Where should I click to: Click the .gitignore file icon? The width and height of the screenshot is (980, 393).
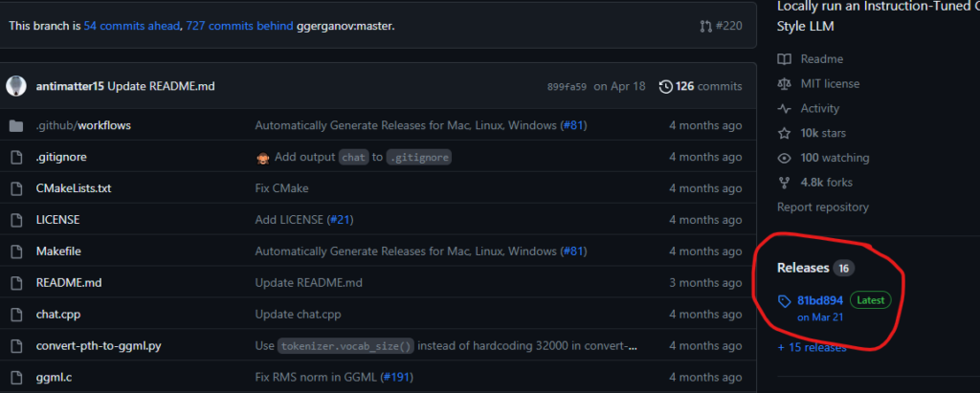click(16, 157)
